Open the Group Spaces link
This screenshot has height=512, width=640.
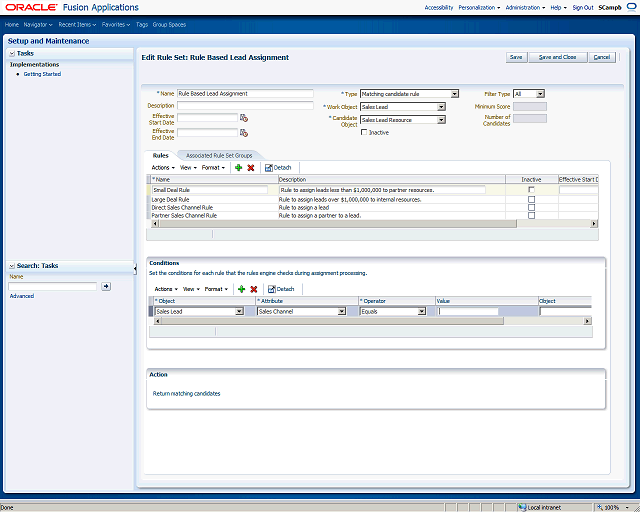click(169, 24)
